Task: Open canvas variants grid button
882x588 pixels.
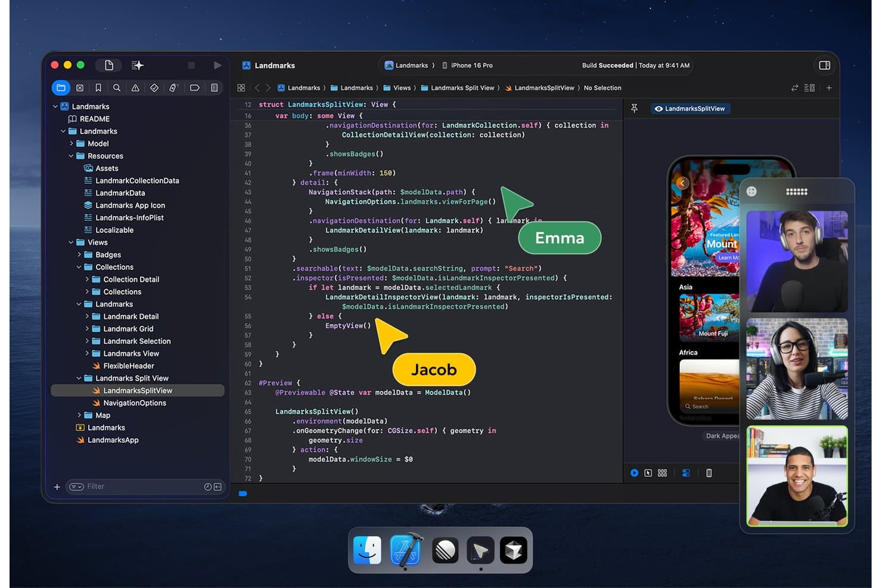Action: (662, 473)
